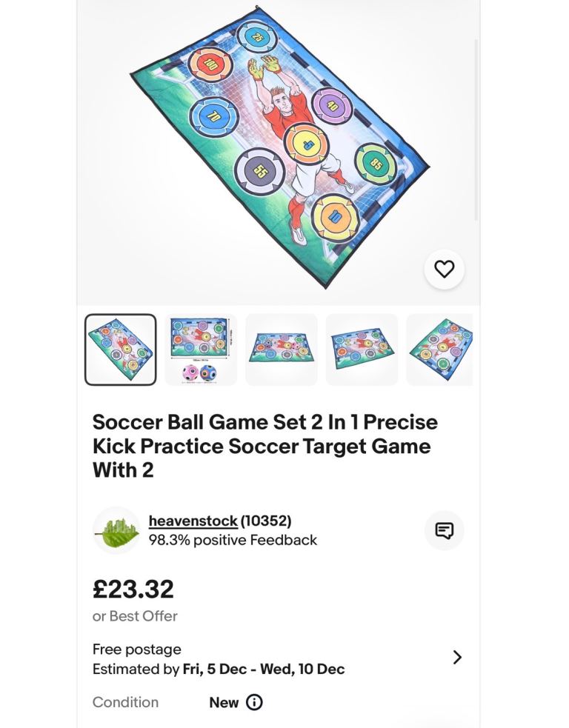Add item to watchlist with heart icon
Viewport: 569px width, 728px height.
click(444, 270)
